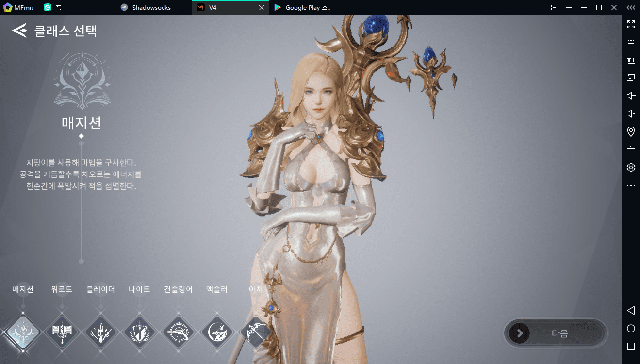The height and width of the screenshot is (364, 640).
Task: Choose the 블레이더 blade class icon
Action: pos(100,332)
